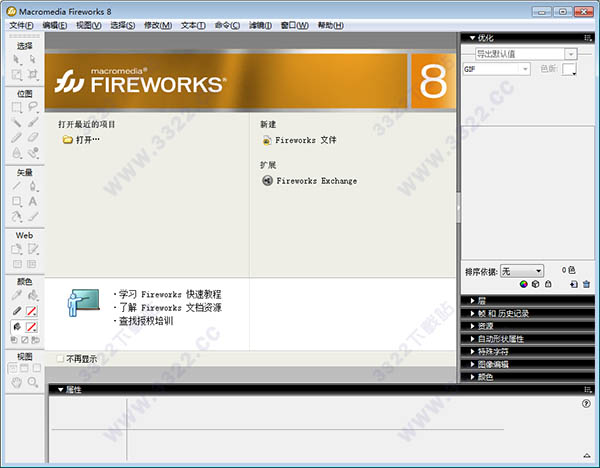This screenshot has height=468, width=600.
Task: Expand the 帧和历史记录 panel
Action: tap(528, 313)
